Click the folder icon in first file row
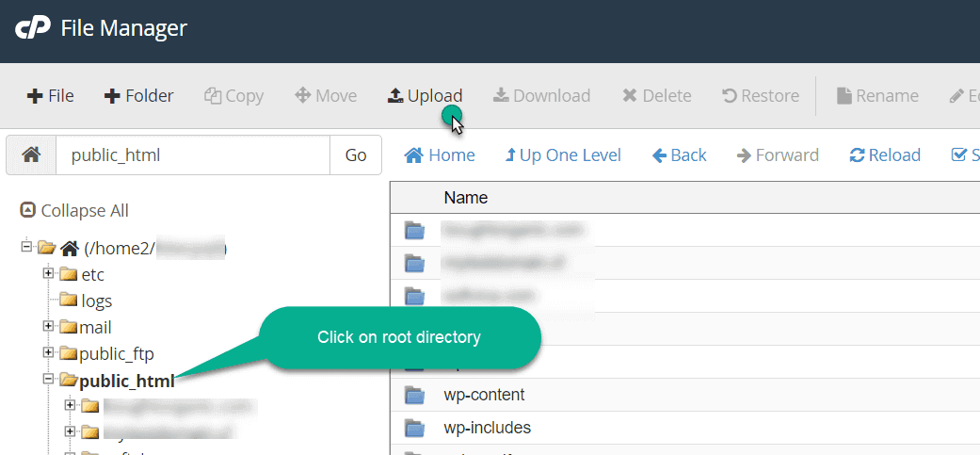This screenshot has width=980, height=455. [x=414, y=231]
